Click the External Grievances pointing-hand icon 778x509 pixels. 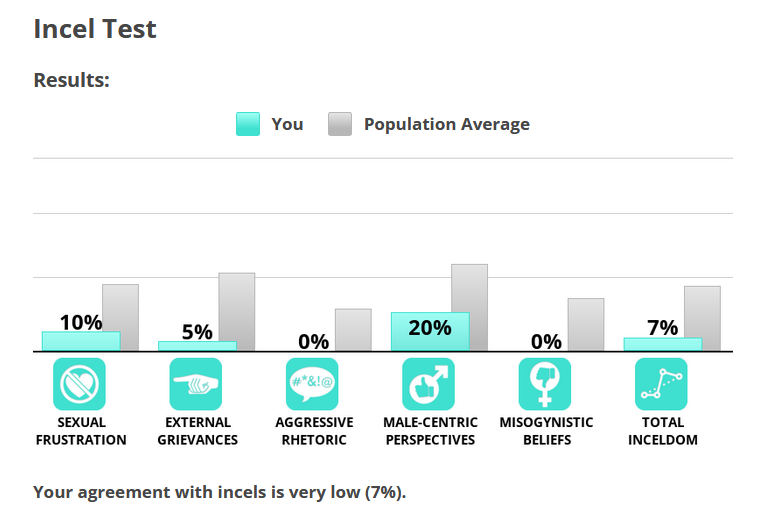click(x=196, y=384)
